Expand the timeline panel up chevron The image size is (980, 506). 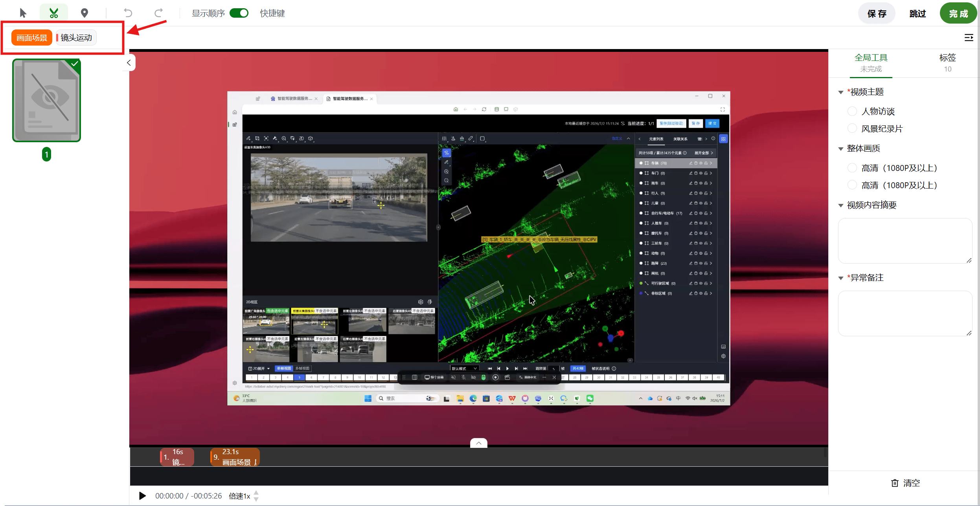click(x=478, y=443)
